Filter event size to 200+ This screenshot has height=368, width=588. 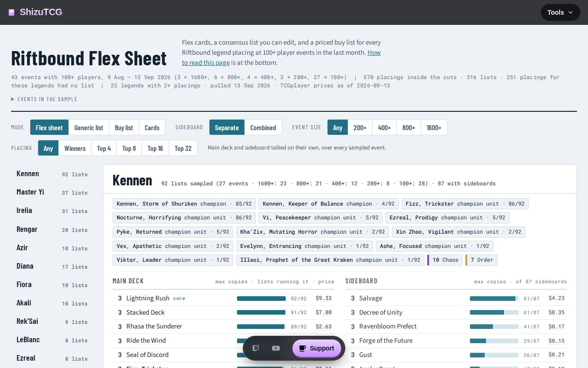click(x=360, y=127)
